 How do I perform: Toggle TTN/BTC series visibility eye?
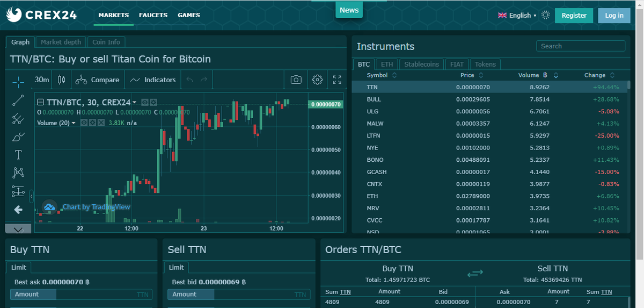(x=145, y=102)
